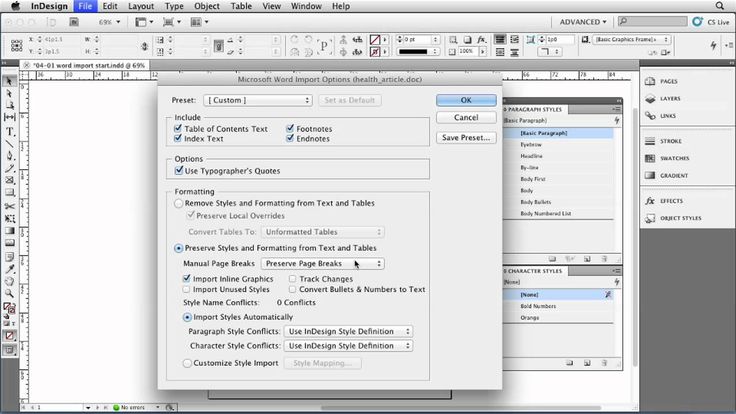Click the Fill and Stroke swatch in toolbox

click(9, 308)
